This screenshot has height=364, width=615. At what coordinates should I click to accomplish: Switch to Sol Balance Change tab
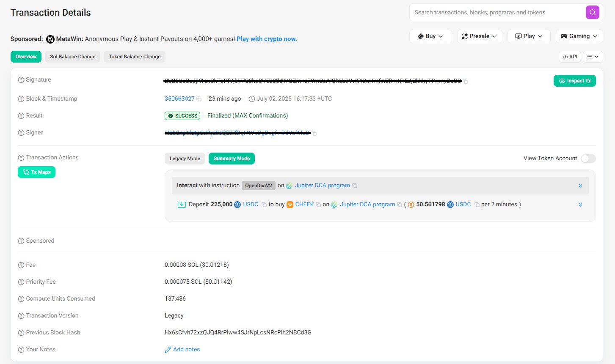point(73,57)
